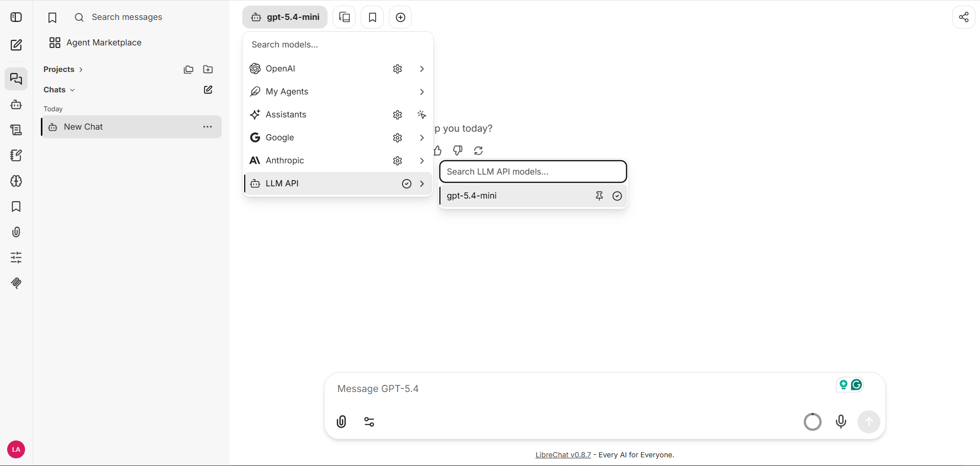The image size is (980, 466).
Task: Click bookmark button in chat header
Action: [x=372, y=17]
